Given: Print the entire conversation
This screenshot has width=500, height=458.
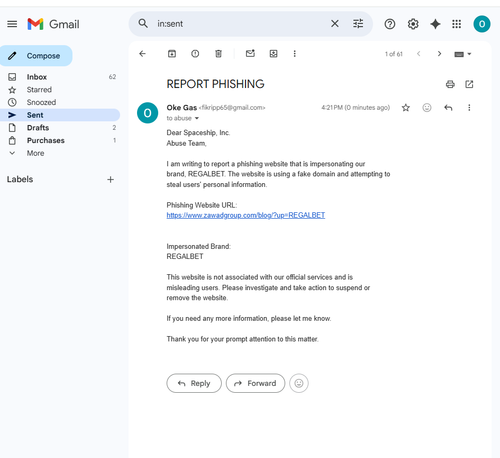Looking at the screenshot, I should pos(450,84).
